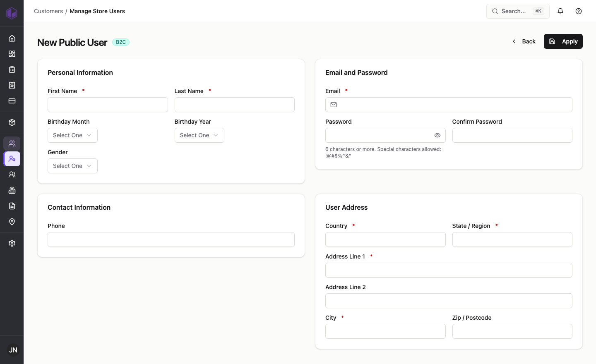Screen dimensions: 596x364
Task: Focus the City field
Action: tap(385, 331)
